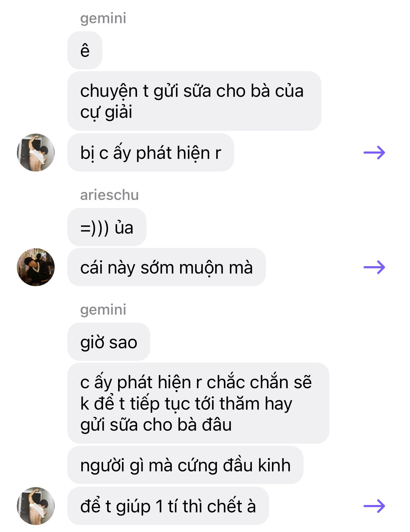Tap arrow beside 'bị c ấy phát hiện r'

click(x=374, y=153)
